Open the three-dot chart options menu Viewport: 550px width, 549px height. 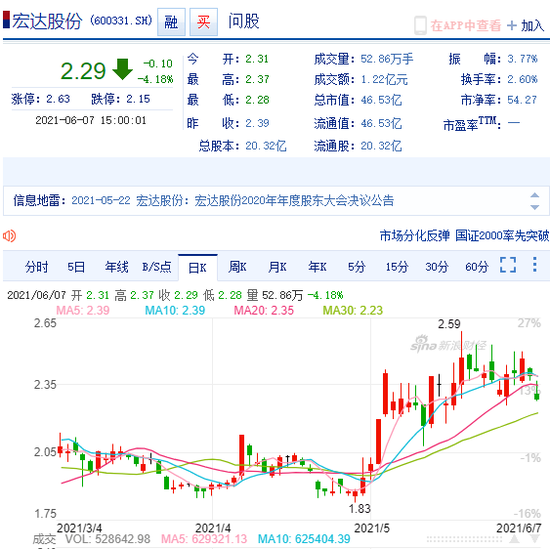[535, 265]
